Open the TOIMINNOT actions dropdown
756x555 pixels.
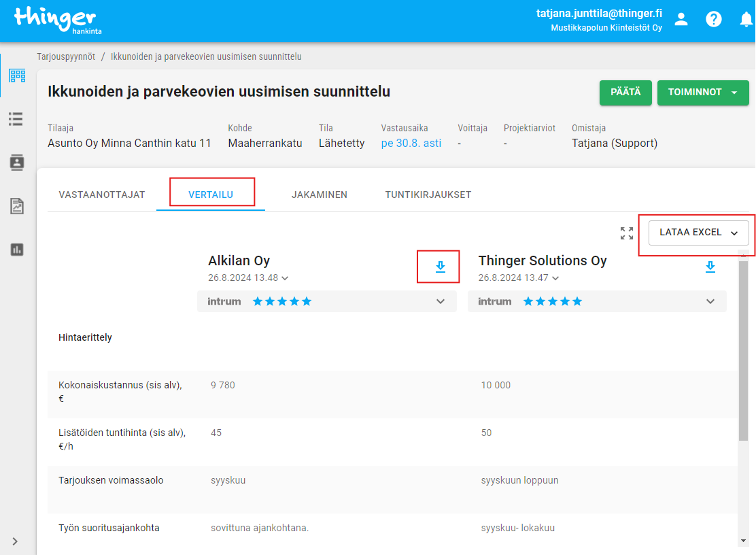click(702, 92)
